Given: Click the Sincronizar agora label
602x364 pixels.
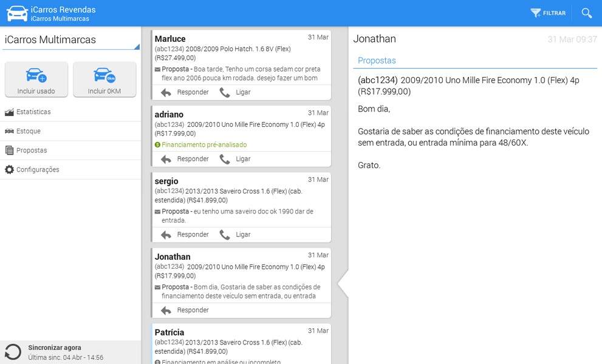Looking at the screenshot, I should click(x=55, y=348).
